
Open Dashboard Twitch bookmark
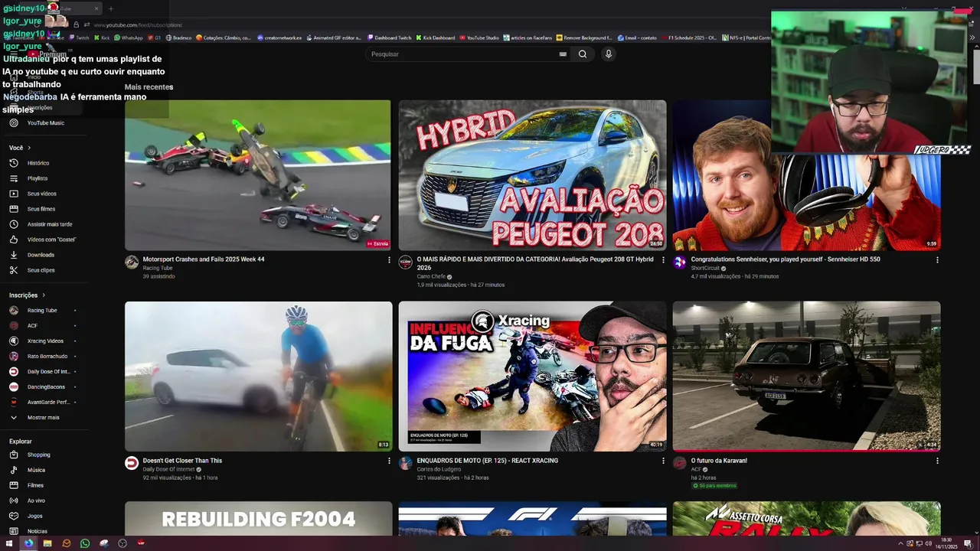click(x=389, y=37)
